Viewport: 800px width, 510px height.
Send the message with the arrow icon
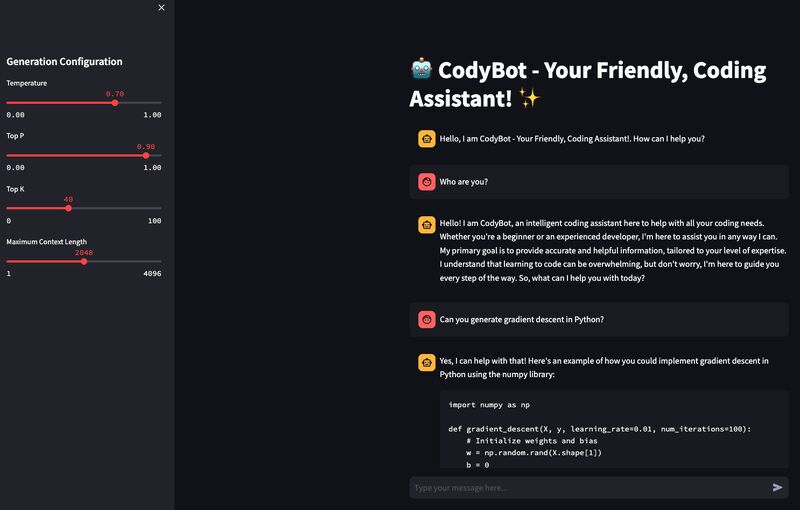point(777,488)
